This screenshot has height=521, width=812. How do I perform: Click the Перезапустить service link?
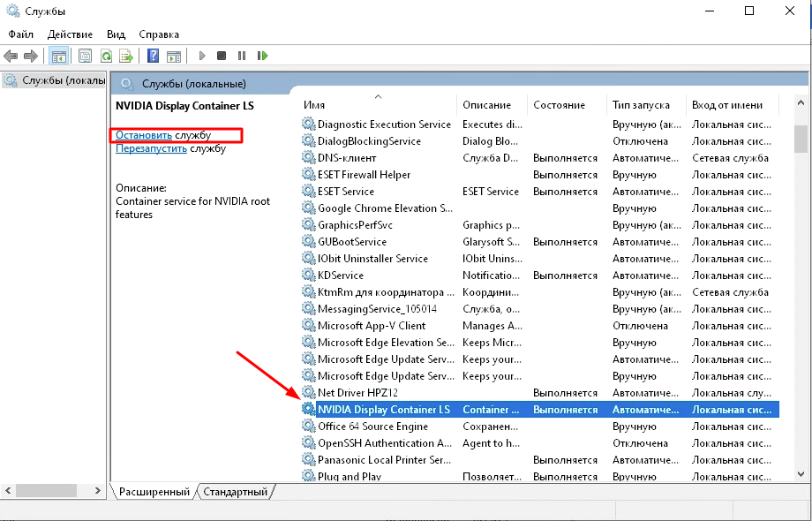(151, 148)
